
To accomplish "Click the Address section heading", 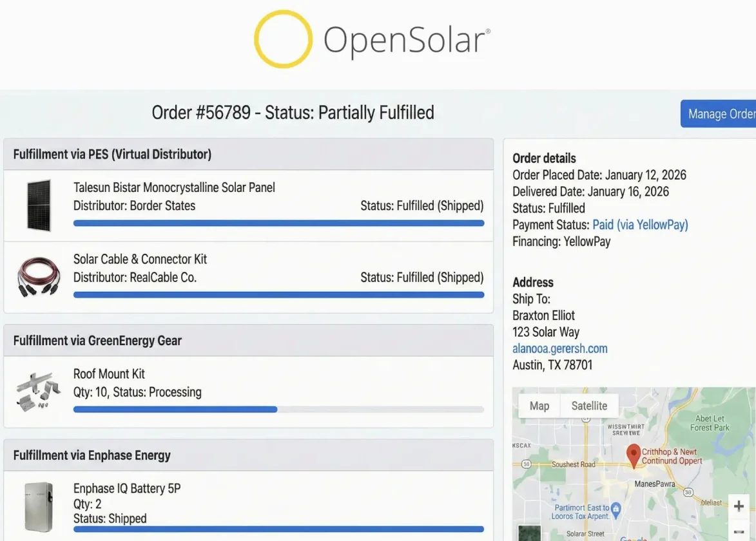I will point(533,282).
